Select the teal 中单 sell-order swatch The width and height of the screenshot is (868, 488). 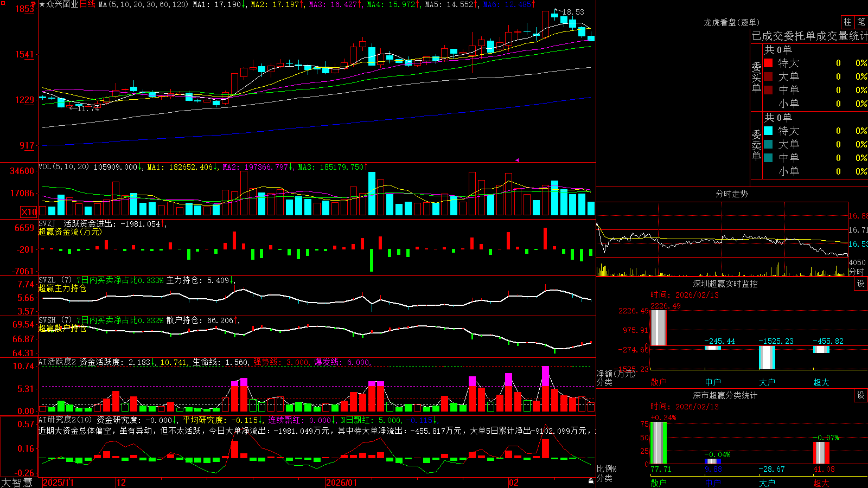point(768,158)
